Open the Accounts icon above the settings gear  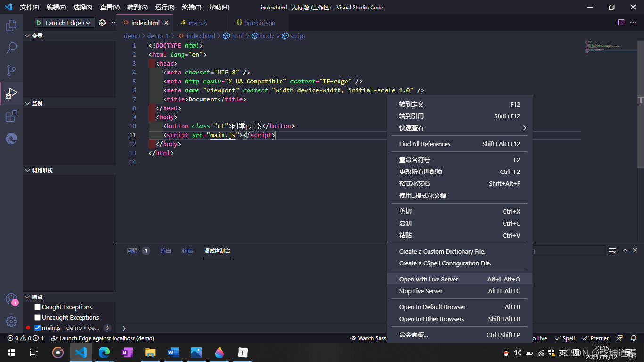pyautogui.click(x=10, y=299)
